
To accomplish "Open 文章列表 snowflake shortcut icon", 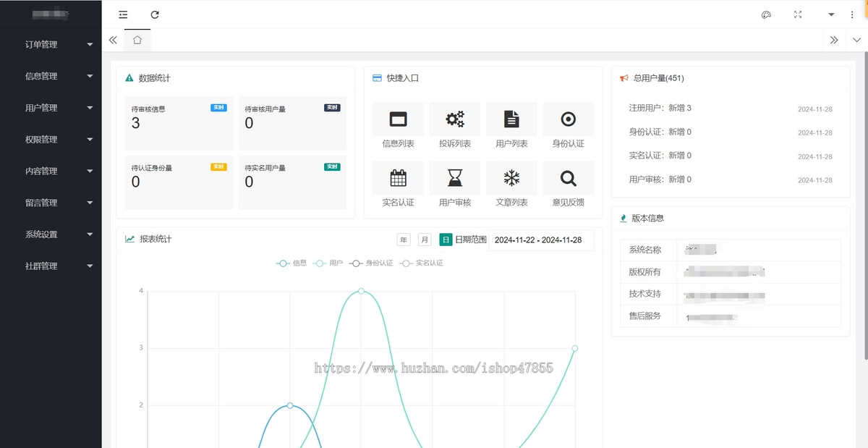I will click(511, 178).
